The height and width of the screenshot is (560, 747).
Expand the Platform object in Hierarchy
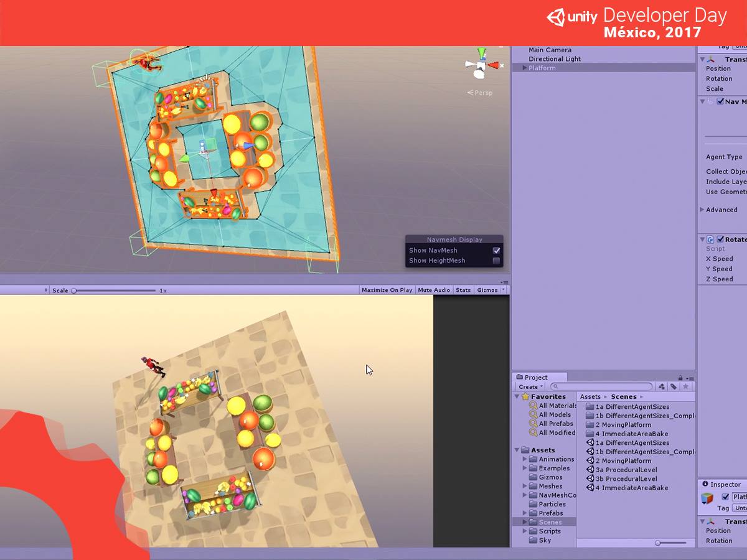coord(524,68)
